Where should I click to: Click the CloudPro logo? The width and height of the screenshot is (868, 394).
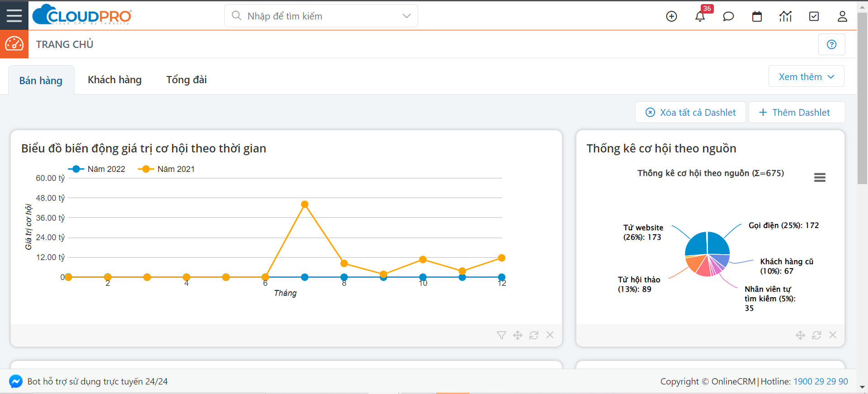click(82, 15)
